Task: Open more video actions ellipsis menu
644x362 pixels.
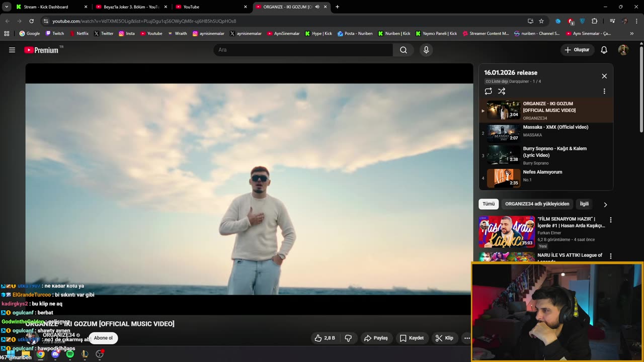Action: click(467, 338)
